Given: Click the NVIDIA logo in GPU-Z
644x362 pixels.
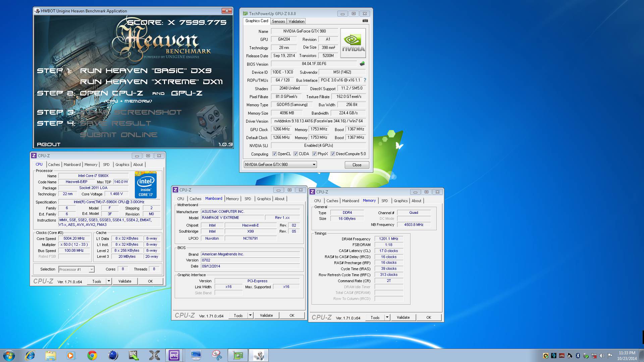Looking at the screenshot, I should click(x=353, y=43).
